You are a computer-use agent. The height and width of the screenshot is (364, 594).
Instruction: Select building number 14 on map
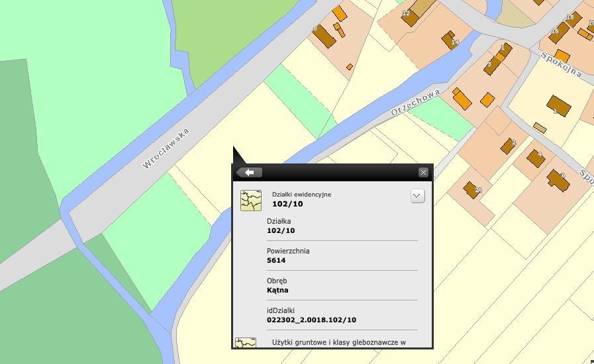coord(450,38)
